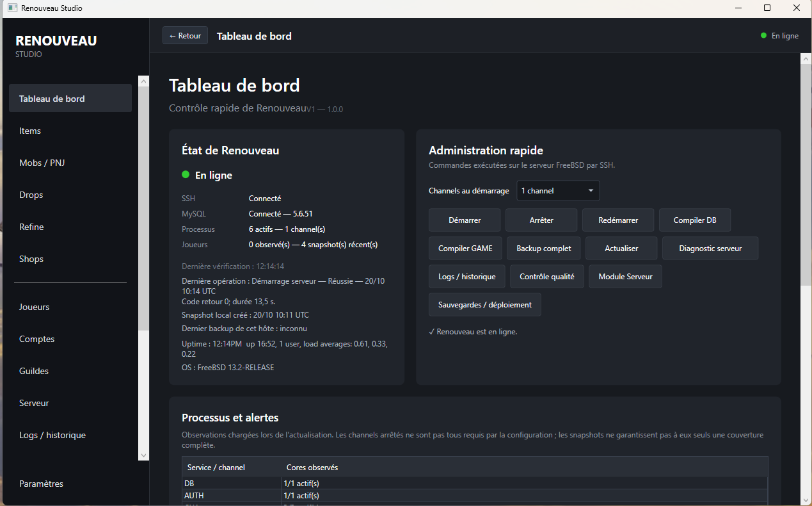
Task: Open the Mobs / PNJ section
Action: (70, 163)
